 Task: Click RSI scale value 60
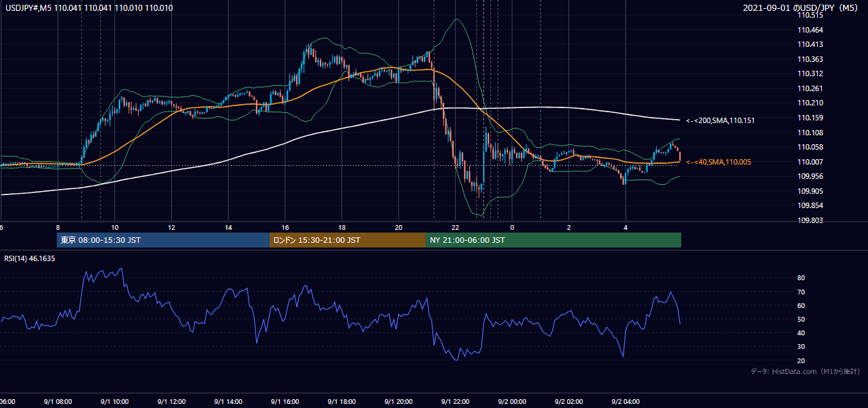point(801,305)
